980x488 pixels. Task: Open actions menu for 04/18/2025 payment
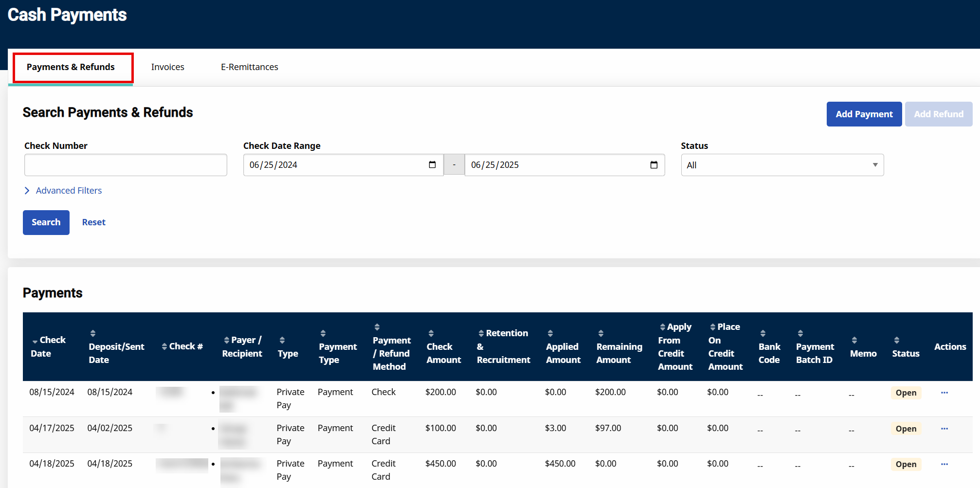click(944, 464)
